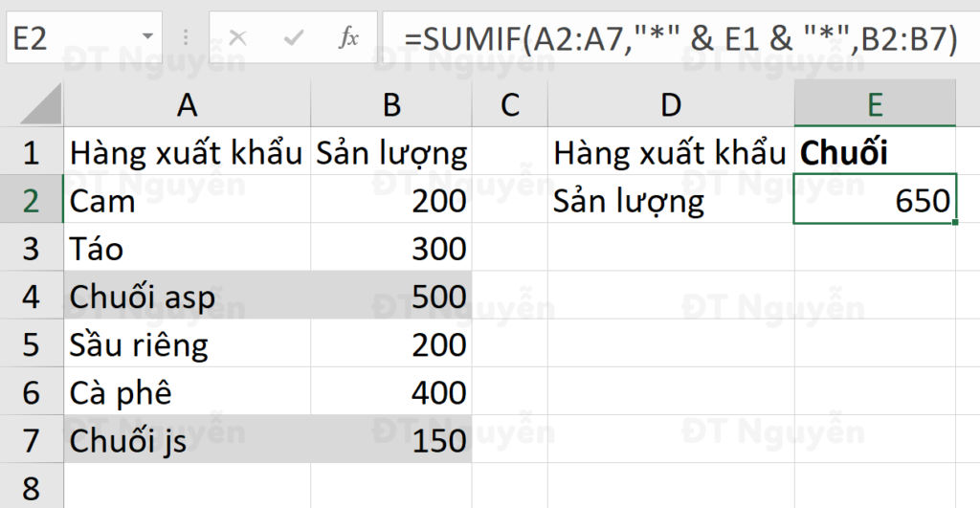980x508 pixels.
Task: Select cell E2 with value 650
Action: [874, 201]
